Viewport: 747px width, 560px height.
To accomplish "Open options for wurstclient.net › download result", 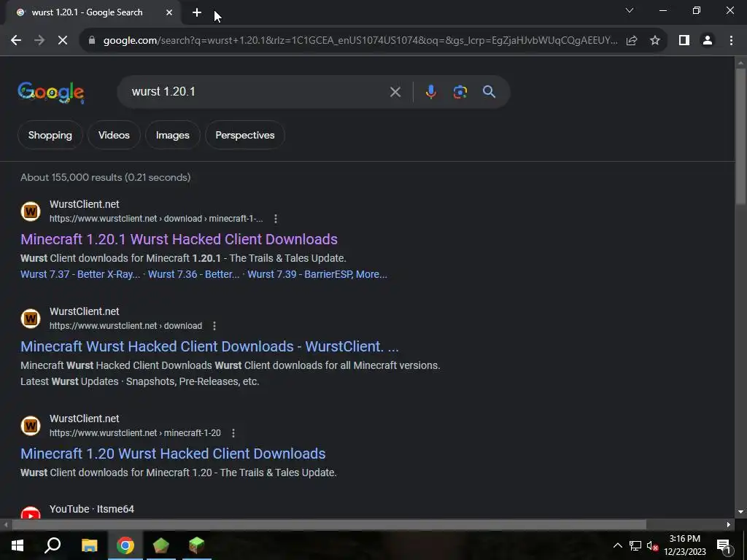I will pos(214,326).
